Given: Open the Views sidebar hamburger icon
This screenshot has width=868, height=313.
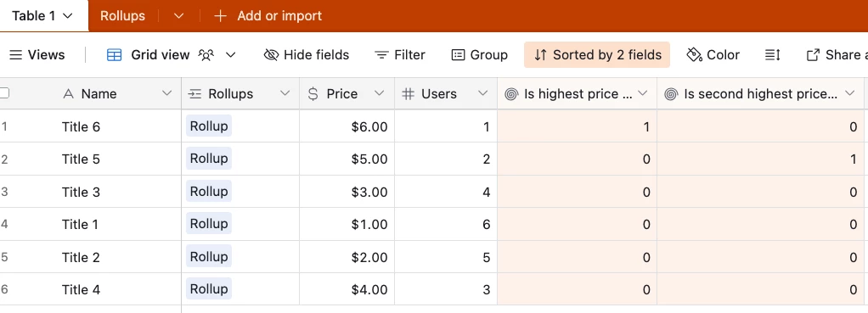Looking at the screenshot, I should pos(16,55).
